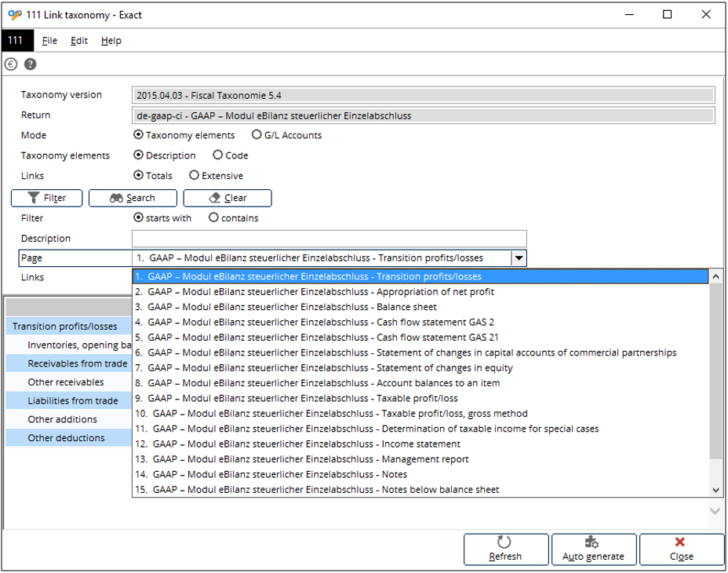
Task: Select page 7 Statement of changes in equity
Action: (420, 368)
